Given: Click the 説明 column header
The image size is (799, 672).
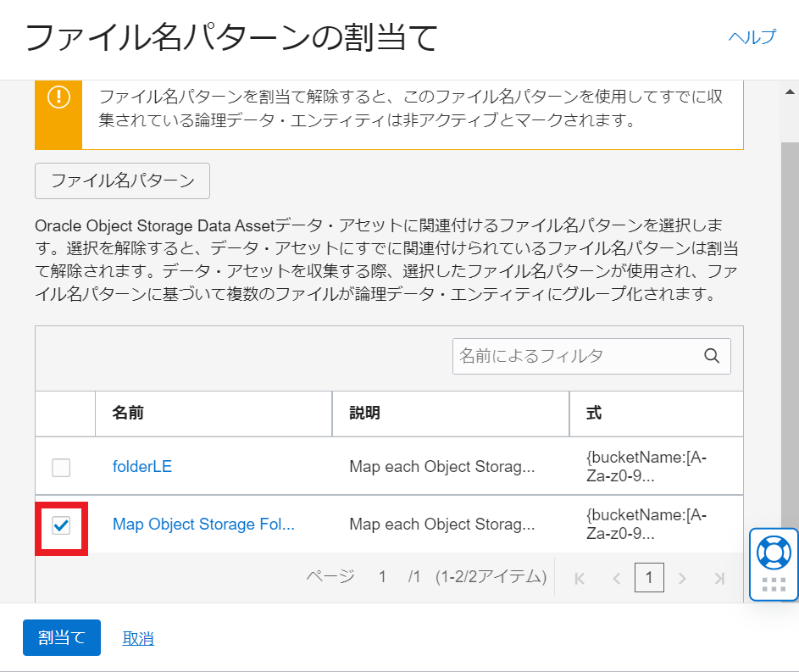Looking at the screenshot, I should 364,414.
